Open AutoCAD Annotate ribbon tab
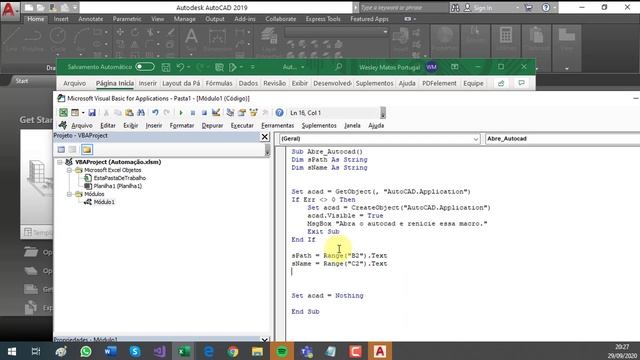This screenshot has height=360, width=640. [91, 19]
